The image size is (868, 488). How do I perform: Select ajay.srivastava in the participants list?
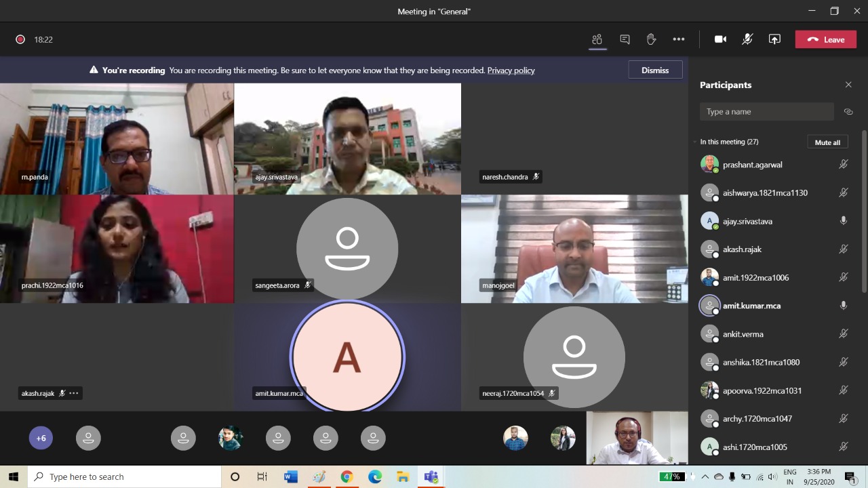[x=747, y=221]
